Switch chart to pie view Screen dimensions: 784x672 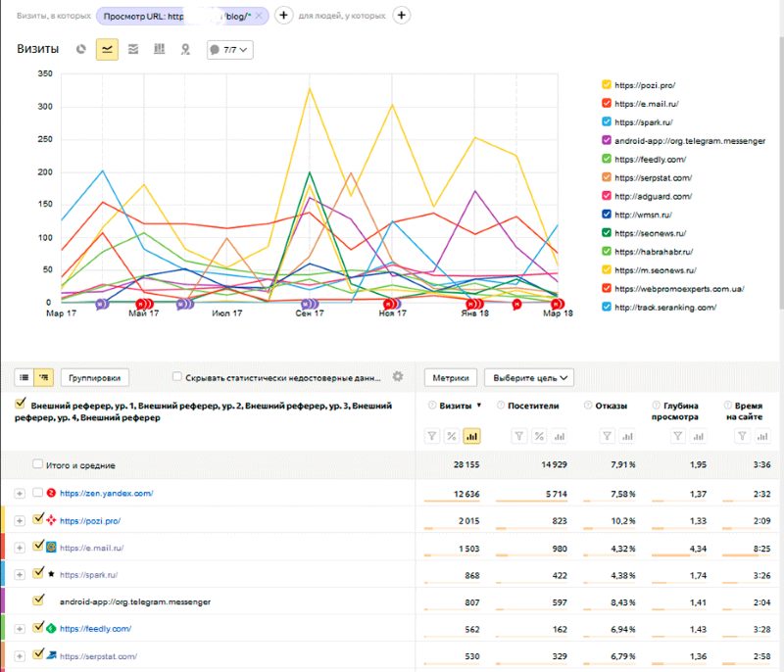[x=81, y=49]
